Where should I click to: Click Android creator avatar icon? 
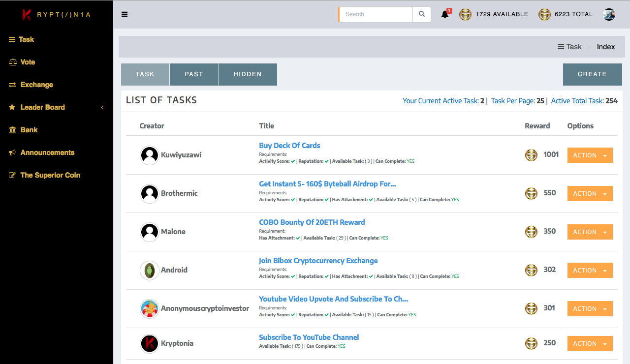tap(149, 270)
